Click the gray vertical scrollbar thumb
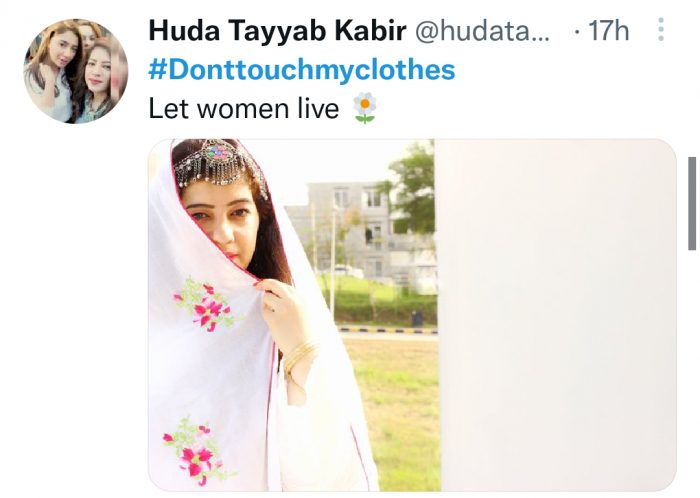 692,203
